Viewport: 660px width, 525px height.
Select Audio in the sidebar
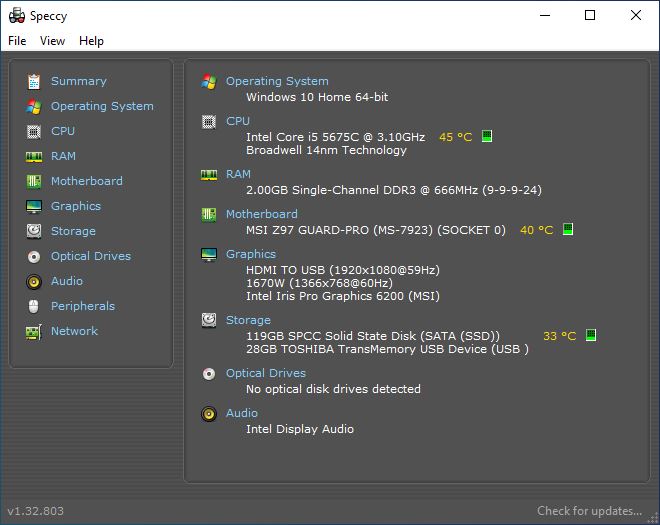click(67, 281)
